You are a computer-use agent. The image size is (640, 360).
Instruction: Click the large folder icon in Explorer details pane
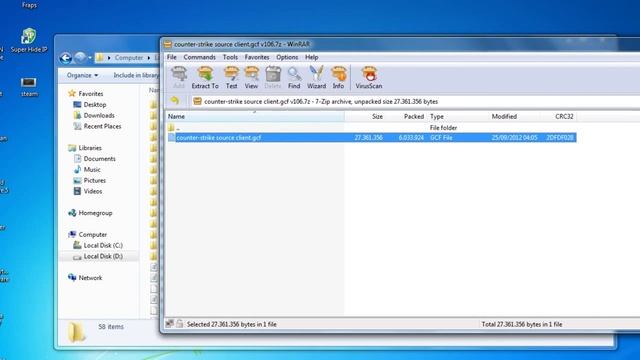pyautogui.click(x=76, y=331)
